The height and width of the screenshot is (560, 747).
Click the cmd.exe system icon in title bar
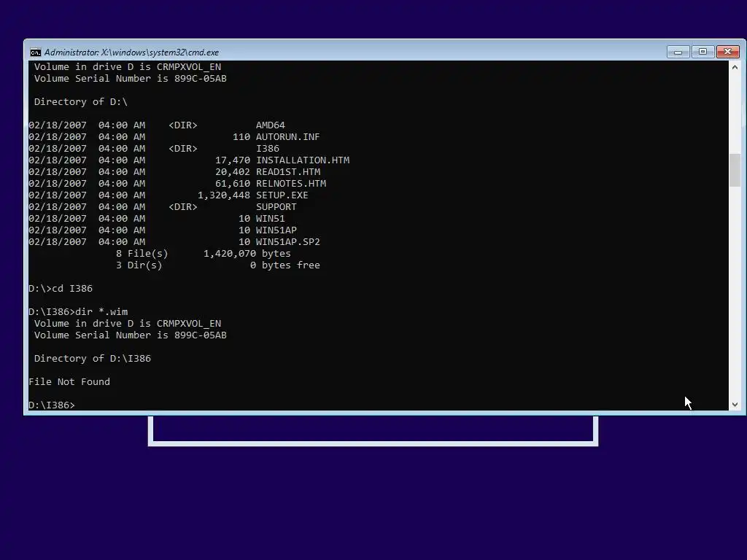(35, 52)
